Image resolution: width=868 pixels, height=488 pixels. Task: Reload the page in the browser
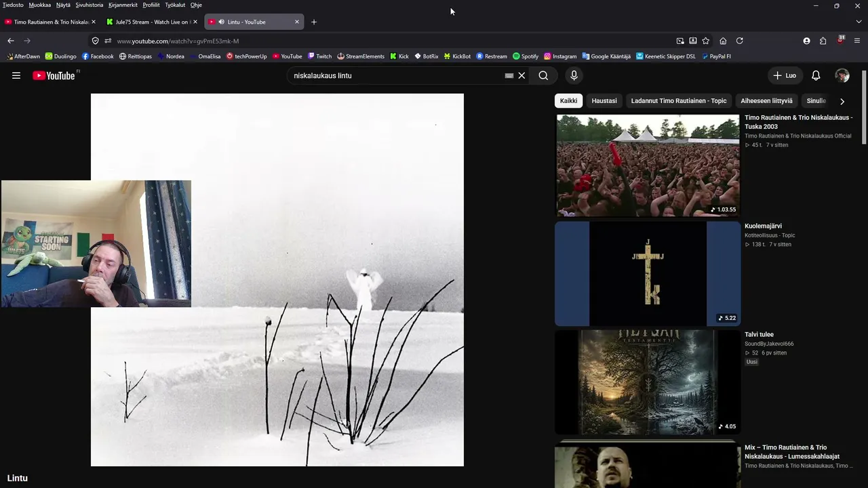coord(740,41)
